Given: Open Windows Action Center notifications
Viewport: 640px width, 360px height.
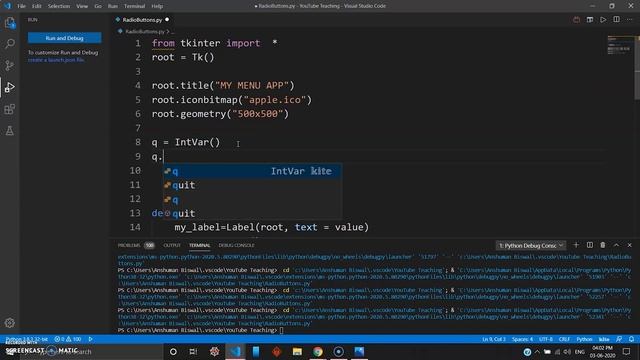Looking at the screenshot, I should (627, 351).
